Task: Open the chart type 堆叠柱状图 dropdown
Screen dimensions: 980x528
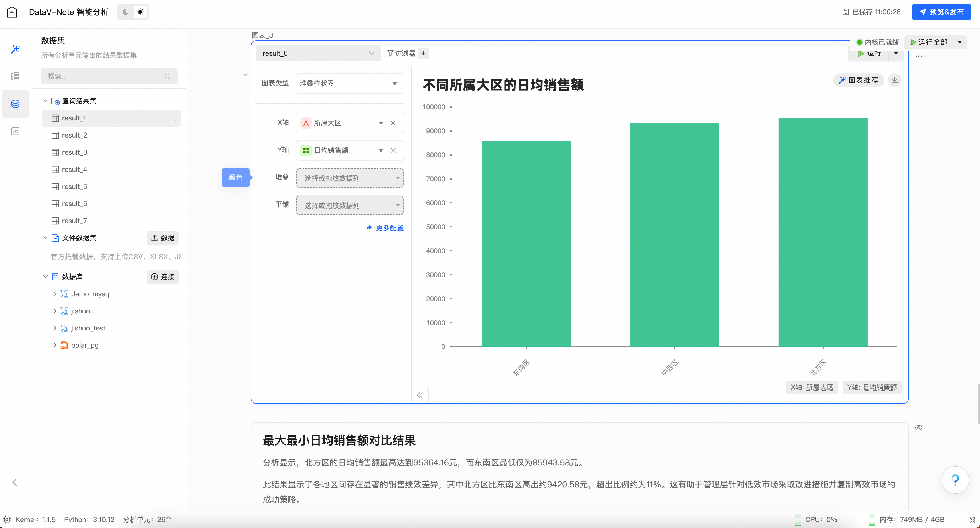Action: (349, 83)
